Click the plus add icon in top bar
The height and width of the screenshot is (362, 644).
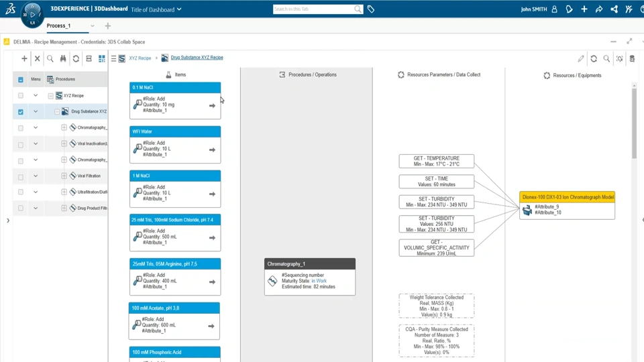click(x=584, y=9)
